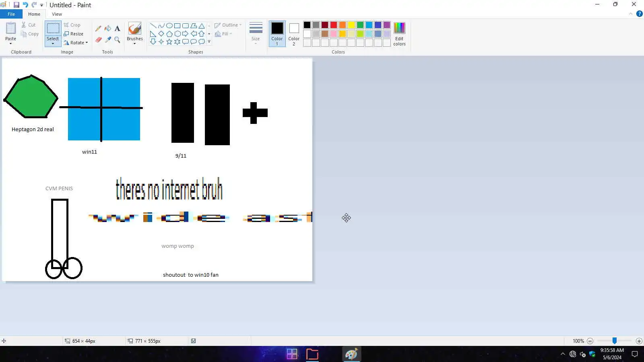The width and height of the screenshot is (644, 362).
Task: Choose the purple color swatch
Action: 387,25
